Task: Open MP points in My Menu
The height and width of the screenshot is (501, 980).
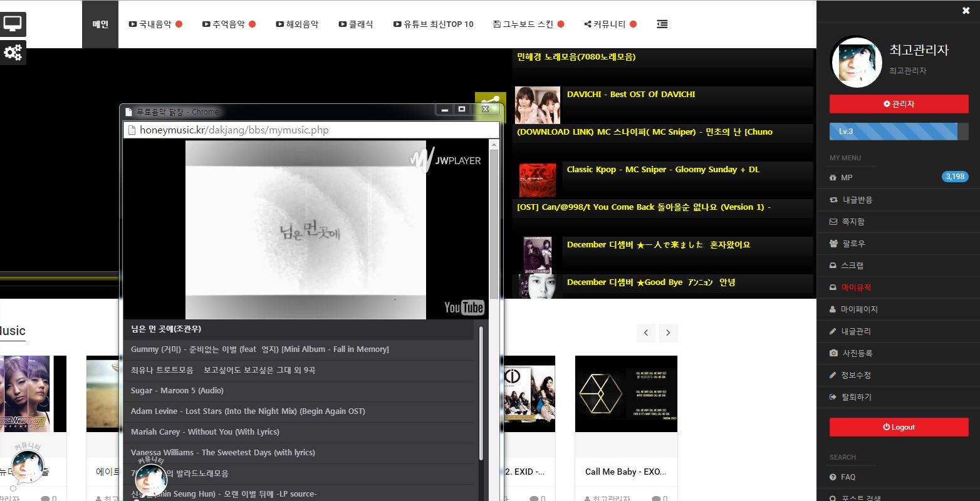Action: [x=846, y=178]
